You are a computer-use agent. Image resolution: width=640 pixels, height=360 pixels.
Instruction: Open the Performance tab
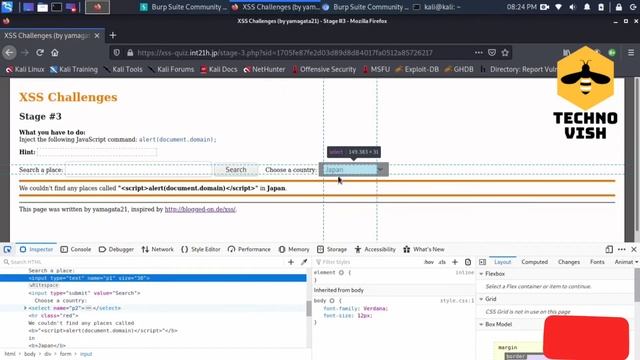(249, 249)
